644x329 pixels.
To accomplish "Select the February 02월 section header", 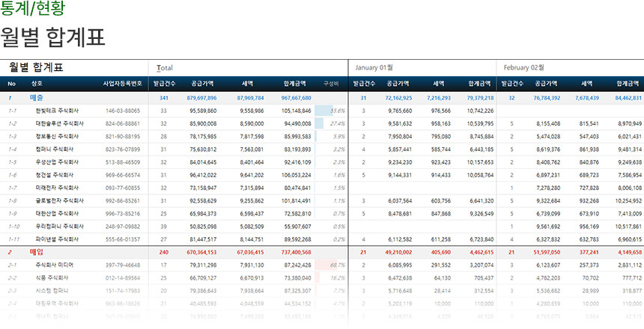I will tap(524, 67).
